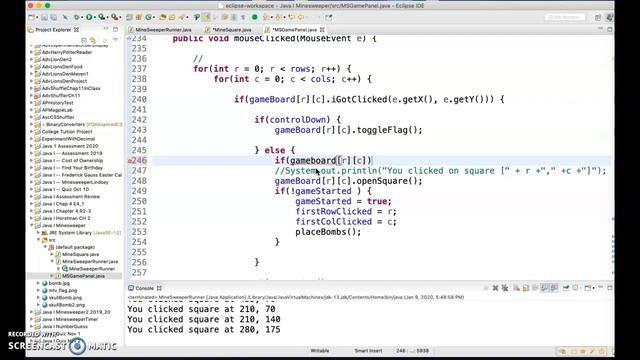Expand the Java I NumberGuess project
This screenshot has width=640, height=360.
point(32,326)
